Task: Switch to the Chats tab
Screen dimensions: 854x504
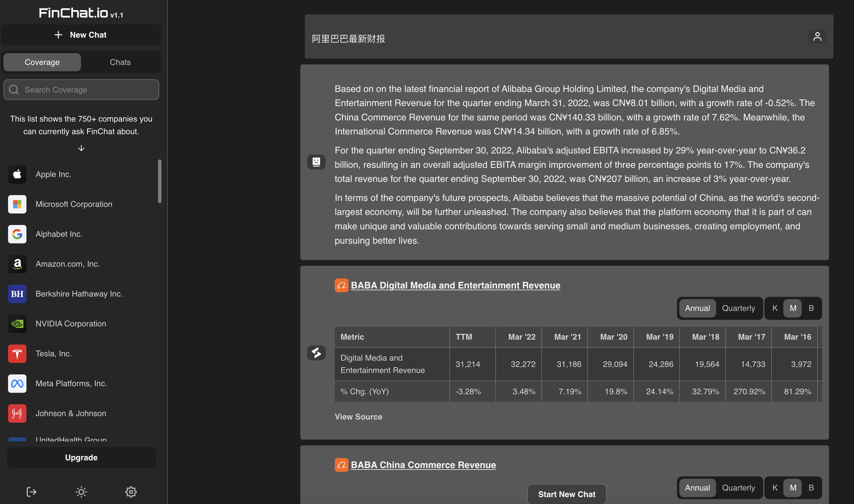Action: (120, 62)
